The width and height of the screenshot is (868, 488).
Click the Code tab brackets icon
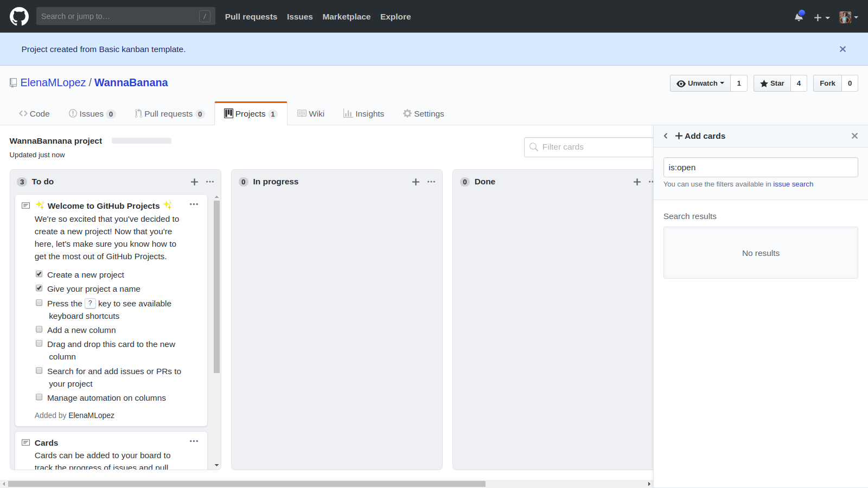[x=23, y=113]
